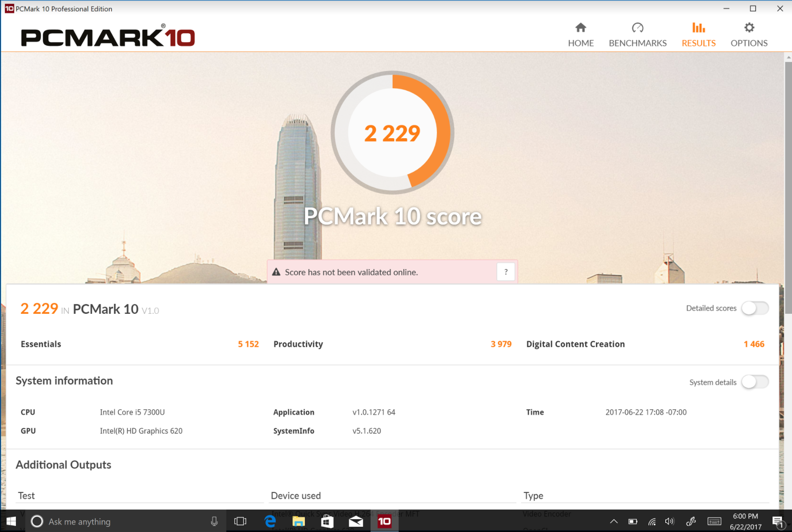Open Windows Ink Workspace pen icon

point(691,521)
